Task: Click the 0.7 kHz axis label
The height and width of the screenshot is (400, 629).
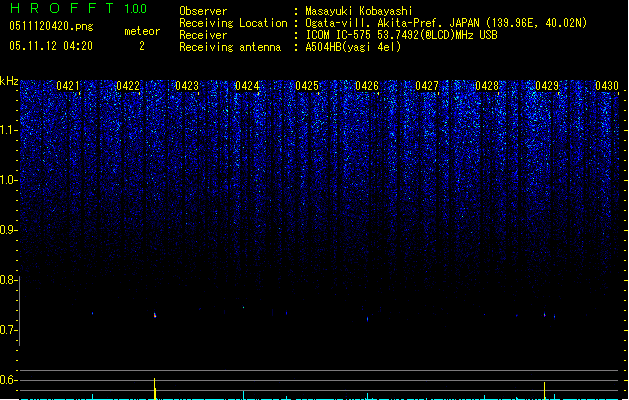Action: (x=8, y=330)
